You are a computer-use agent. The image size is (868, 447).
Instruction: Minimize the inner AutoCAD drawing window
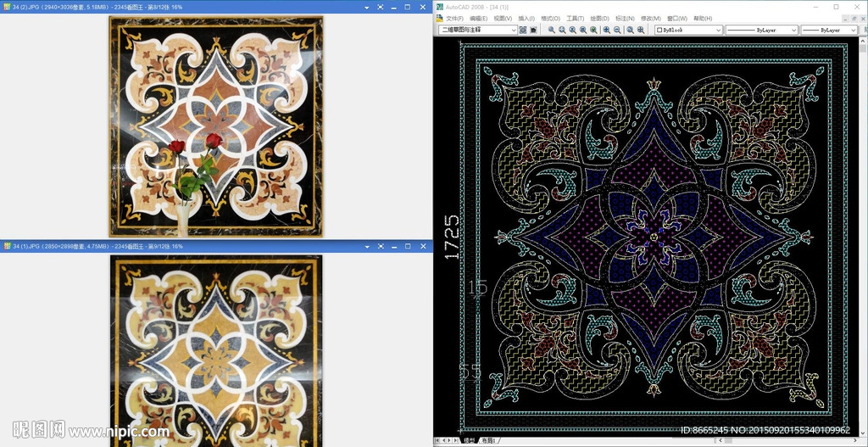[x=845, y=19]
